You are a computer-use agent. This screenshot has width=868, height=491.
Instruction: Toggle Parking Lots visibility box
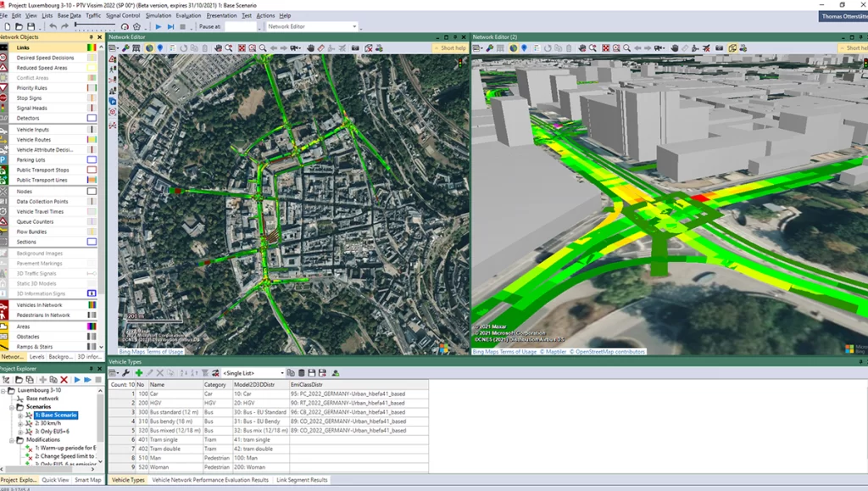pyautogui.click(x=92, y=159)
